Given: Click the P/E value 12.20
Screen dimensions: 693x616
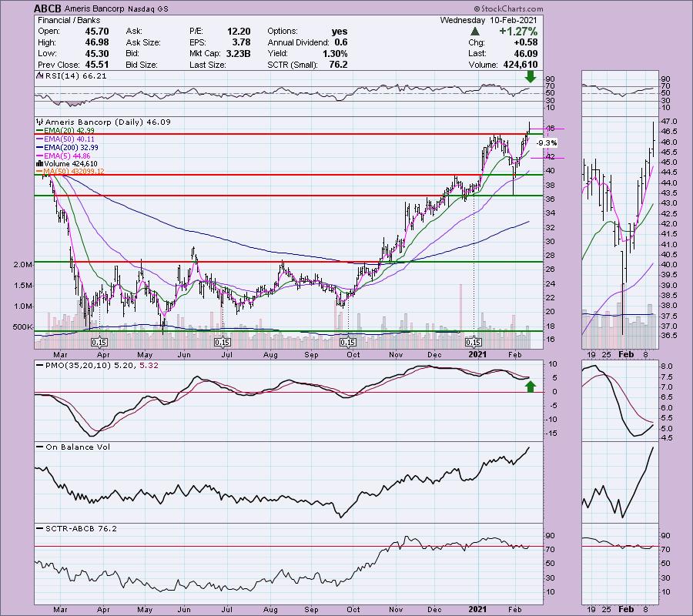Looking at the screenshot, I should click(x=239, y=32).
